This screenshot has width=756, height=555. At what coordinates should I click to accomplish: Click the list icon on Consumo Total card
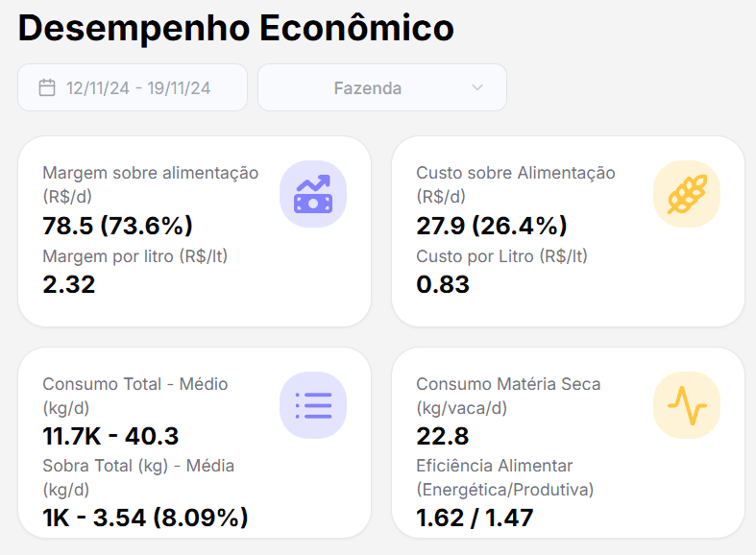pyautogui.click(x=313, y=405)
